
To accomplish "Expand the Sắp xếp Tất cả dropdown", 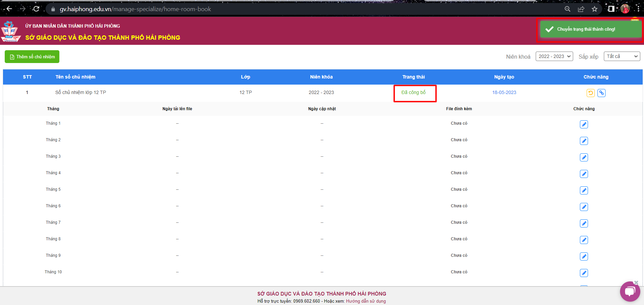I will (621, 56).
